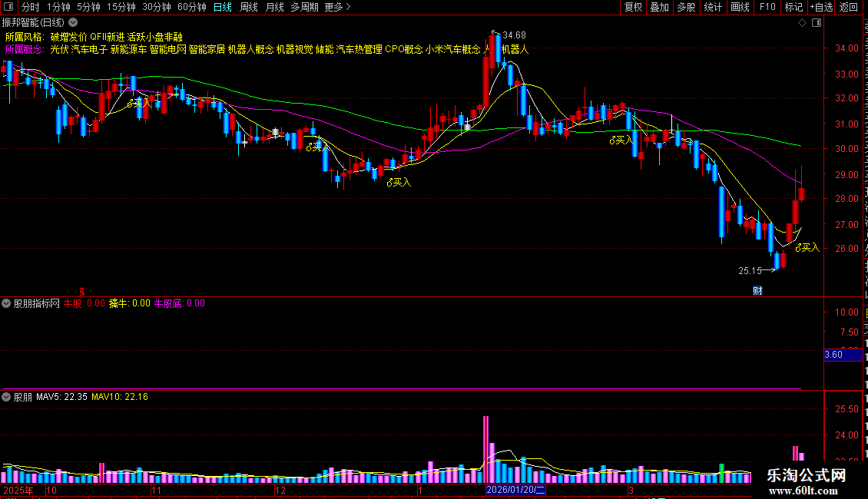868x499 pixels.
Task: Click the QFII新进 style tag
Action: [108, 37]
